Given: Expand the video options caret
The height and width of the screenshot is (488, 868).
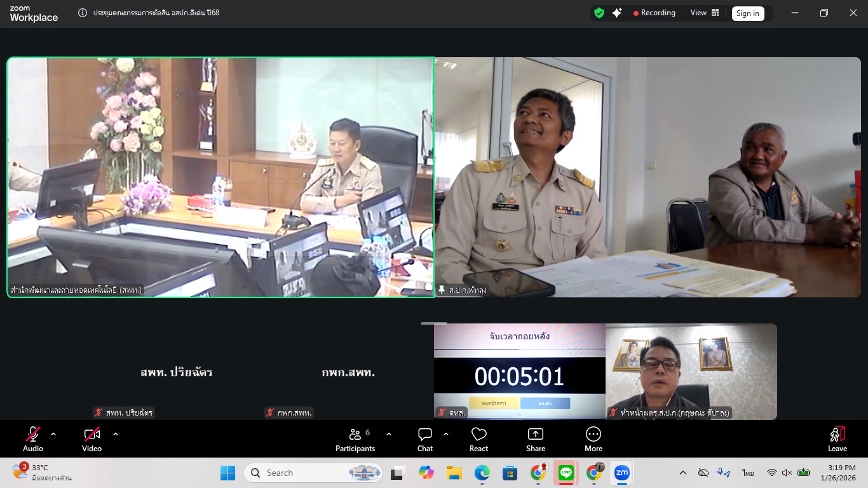Looking at the screenshot, I should [x=115, y=435].
